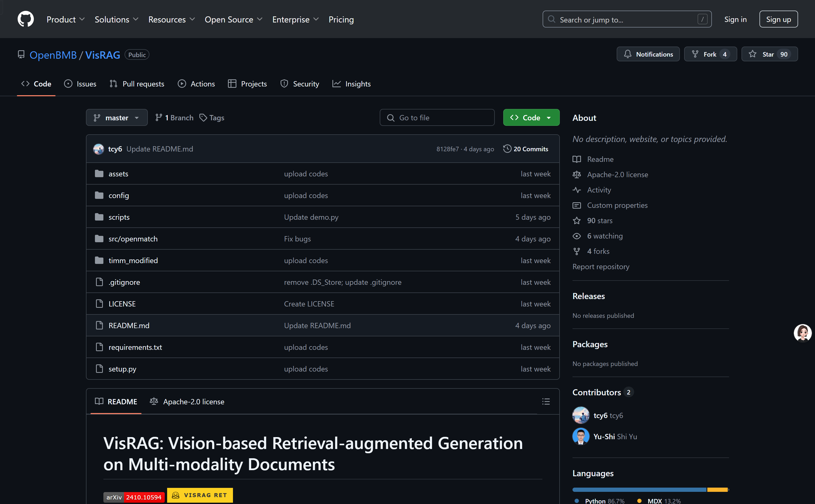Open the README.md file

click(129, 325)
